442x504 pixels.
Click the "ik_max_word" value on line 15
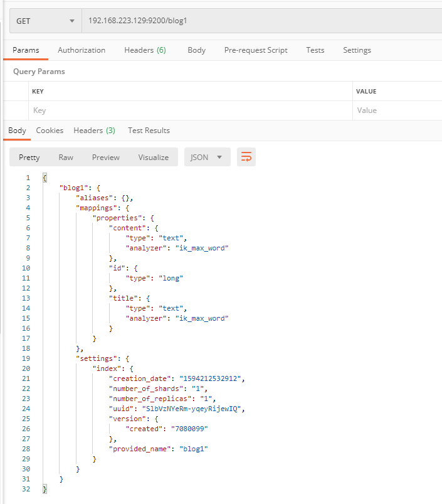(202, 318)
